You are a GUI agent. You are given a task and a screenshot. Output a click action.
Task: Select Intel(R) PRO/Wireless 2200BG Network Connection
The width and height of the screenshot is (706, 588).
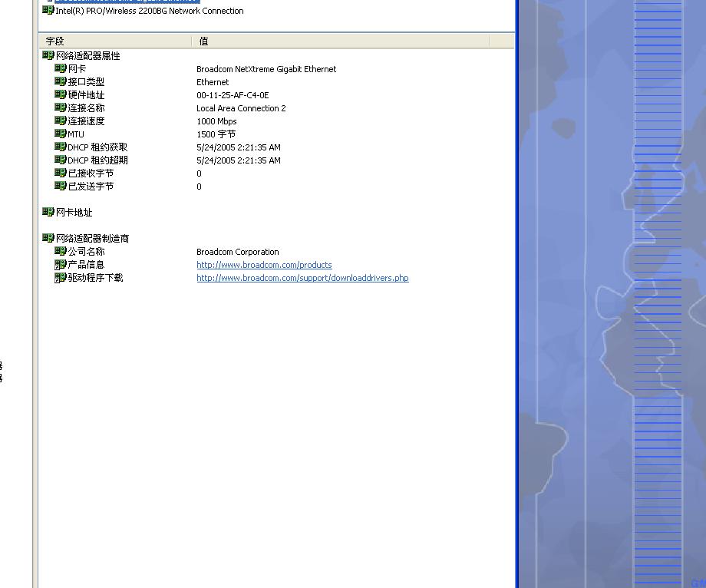pyautogui.click(x=149, y=11)
